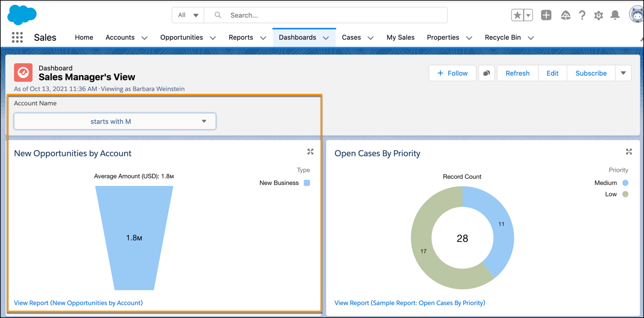Open the Help question mark icon
Image resolution: width=644 pixels, height=318 pixels.
pyautogui.click(x=582, y=16)
